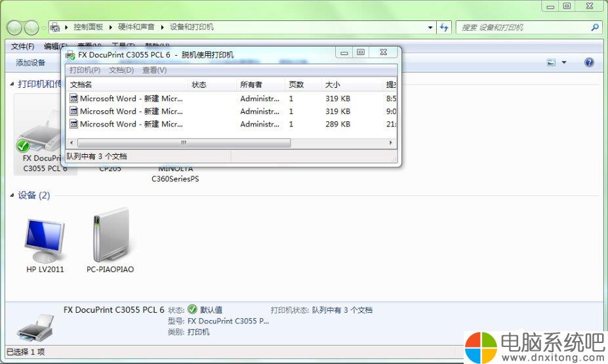Click the C360SeriesPS printer label
Image resolution: width=608 pixels, height=364 pixels.
click(x=175, y=178)
